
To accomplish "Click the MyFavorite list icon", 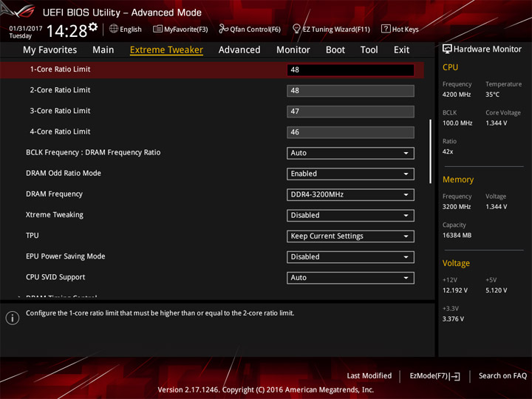I will pos(157,29).
